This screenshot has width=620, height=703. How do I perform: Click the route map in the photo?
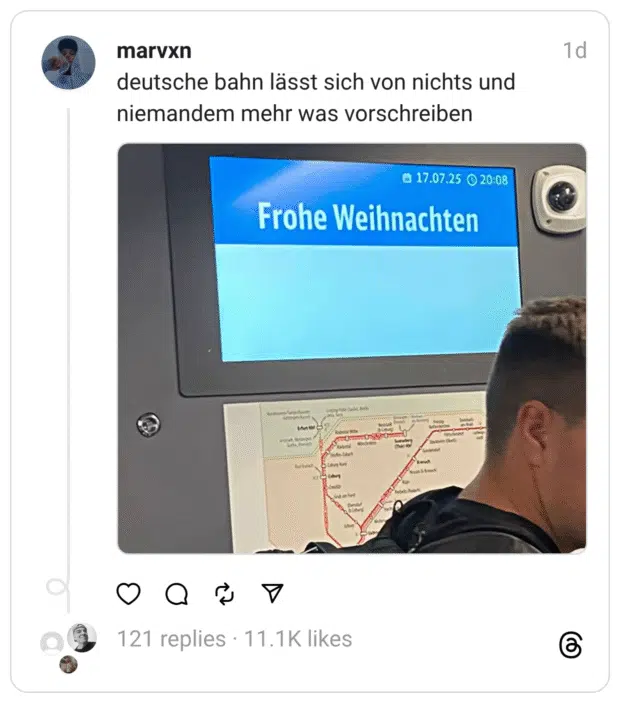coord(354,473)
